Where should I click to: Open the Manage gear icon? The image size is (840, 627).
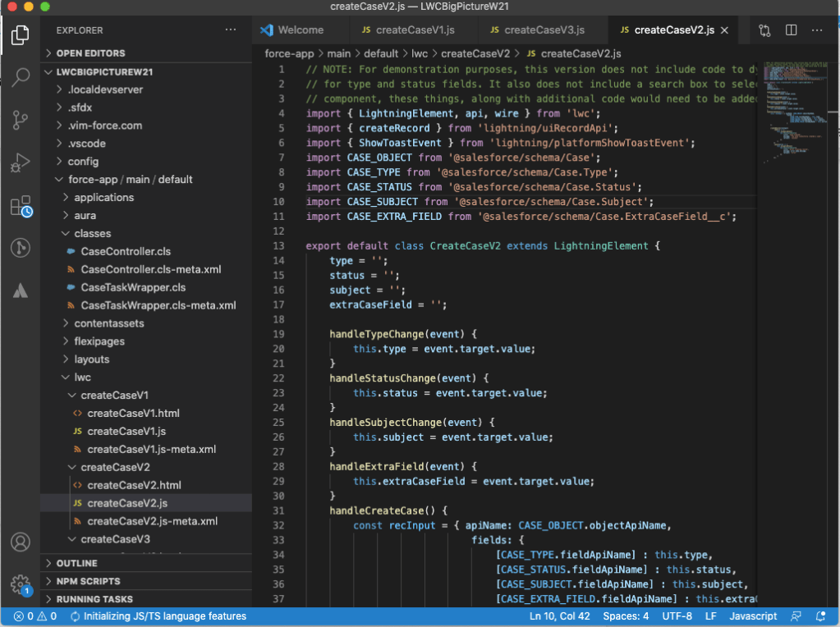click(x=20, y=584)
